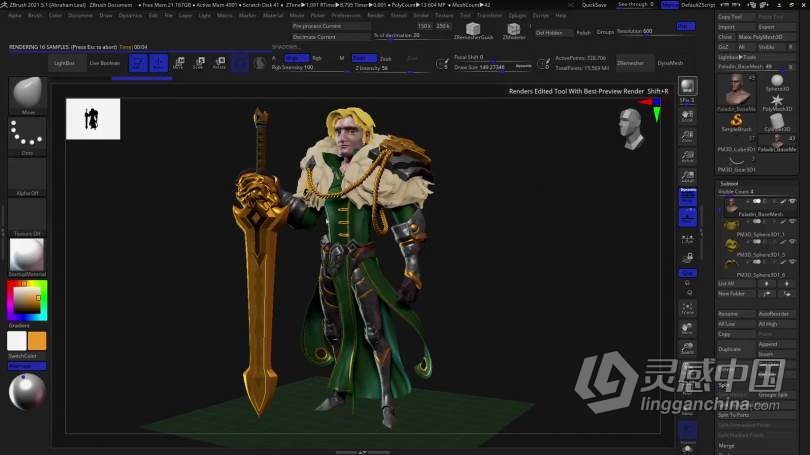Open the Alpha Off slot

pos(27,177)
